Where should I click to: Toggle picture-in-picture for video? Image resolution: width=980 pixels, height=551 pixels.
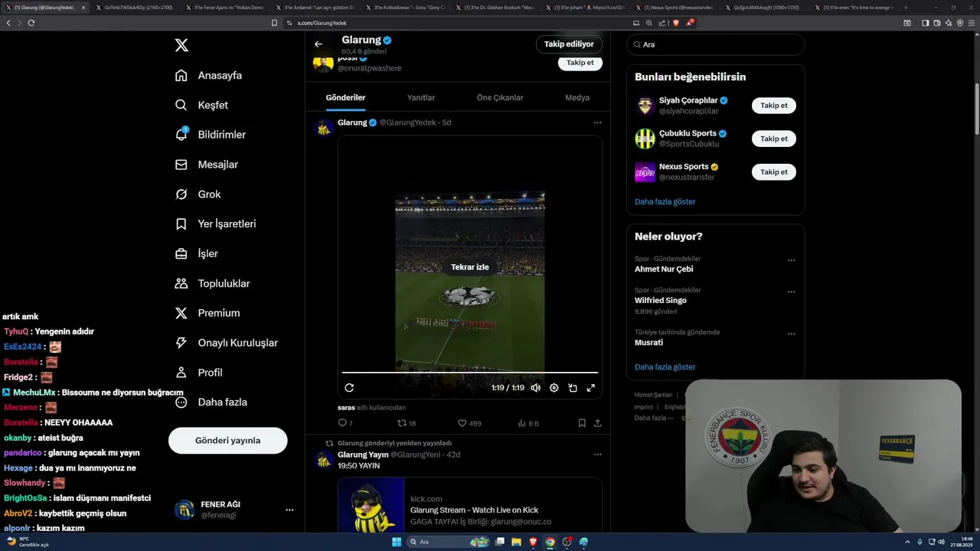coord(572,388)
